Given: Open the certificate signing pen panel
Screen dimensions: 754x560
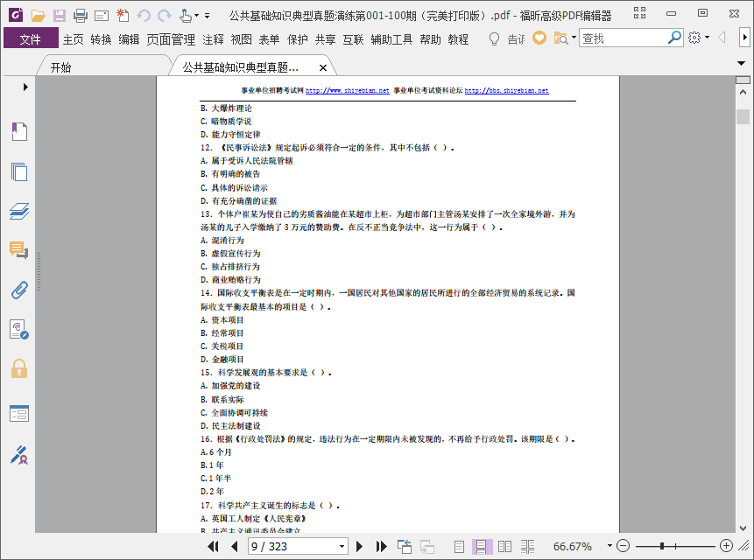Looking at the screenshot, I should [19, 455].
